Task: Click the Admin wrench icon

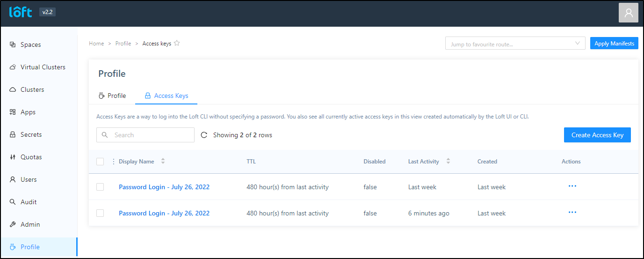Action: tap(13, 224)
